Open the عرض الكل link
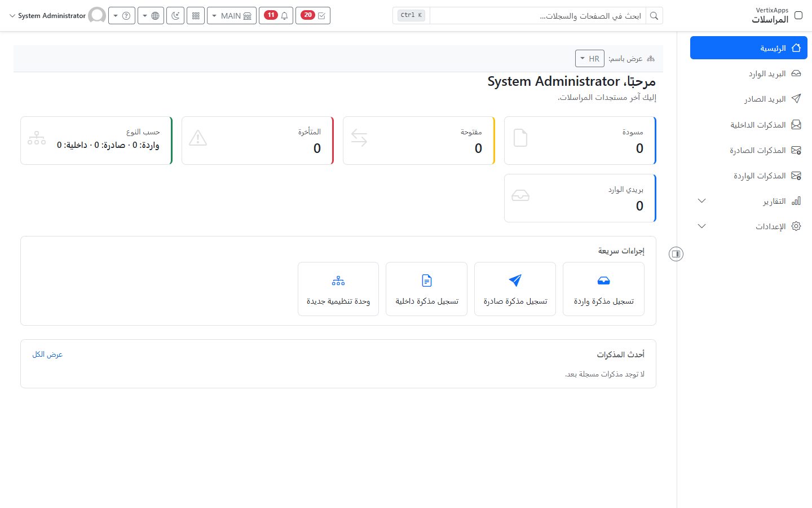This screenshot has width=812, height=508. click(47, 354)
